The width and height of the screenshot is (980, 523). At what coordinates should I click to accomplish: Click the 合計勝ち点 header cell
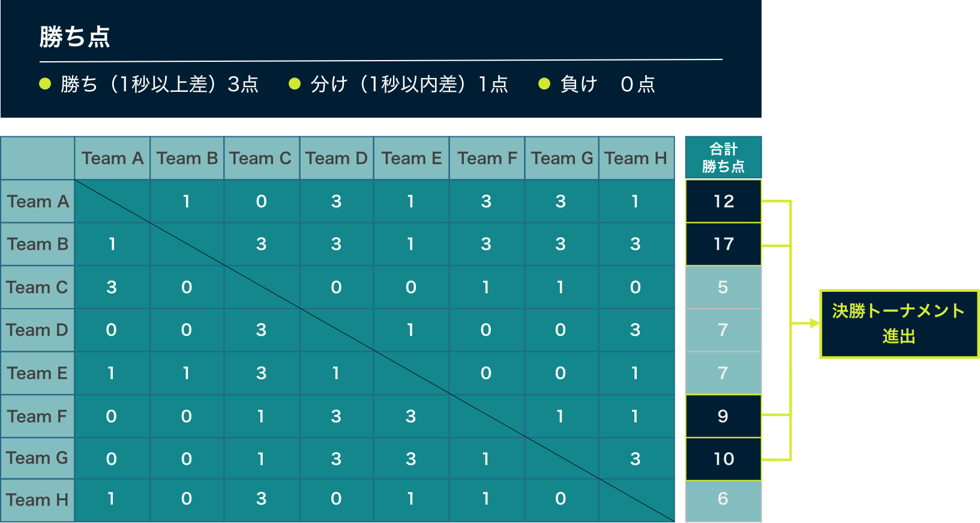click(723, 158)
